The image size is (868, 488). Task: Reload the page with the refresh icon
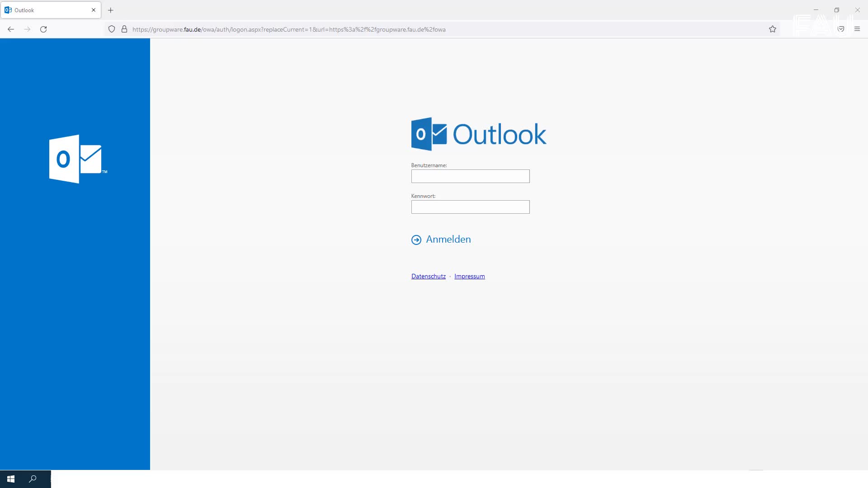tap(43, 29)
